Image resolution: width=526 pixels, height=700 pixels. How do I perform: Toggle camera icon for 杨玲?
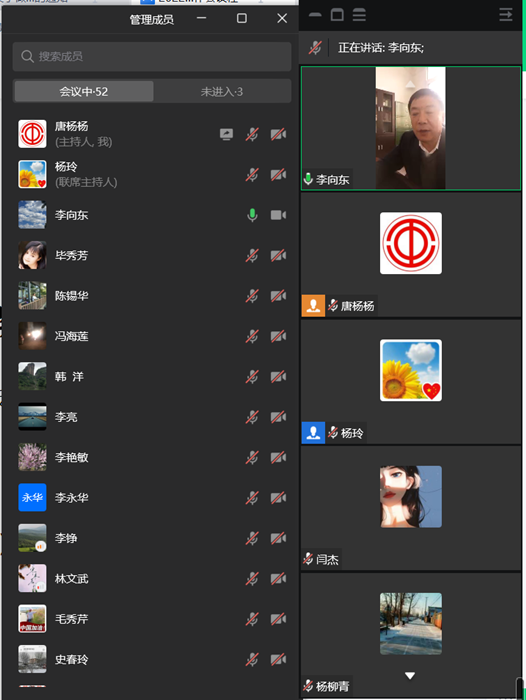278,175
